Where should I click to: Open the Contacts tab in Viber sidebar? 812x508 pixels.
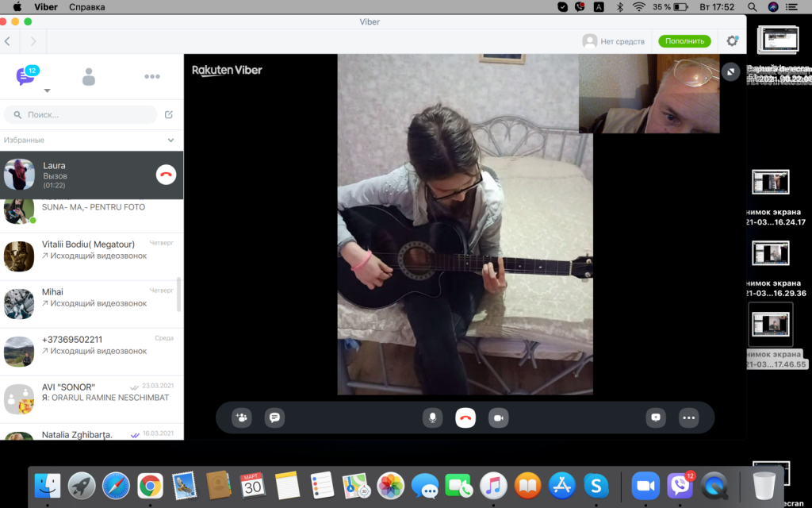point(89,77)
